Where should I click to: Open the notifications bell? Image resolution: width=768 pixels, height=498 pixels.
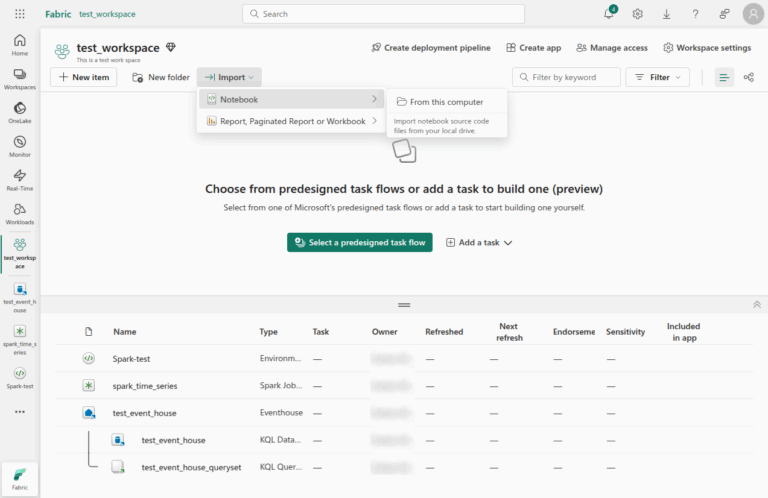[x=610, y=14]
